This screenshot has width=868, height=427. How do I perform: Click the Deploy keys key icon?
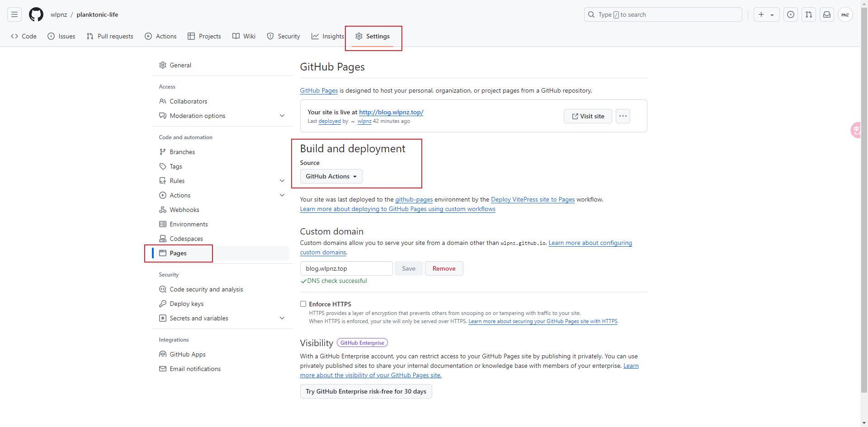coord(163,304)
